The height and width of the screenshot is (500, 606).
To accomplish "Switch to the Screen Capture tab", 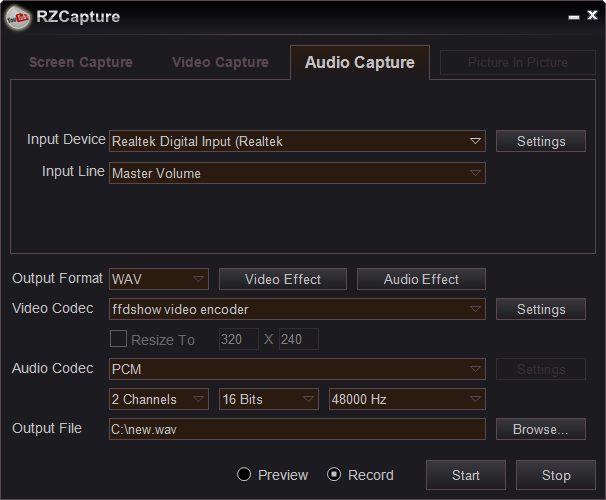I will click(81, 62).
